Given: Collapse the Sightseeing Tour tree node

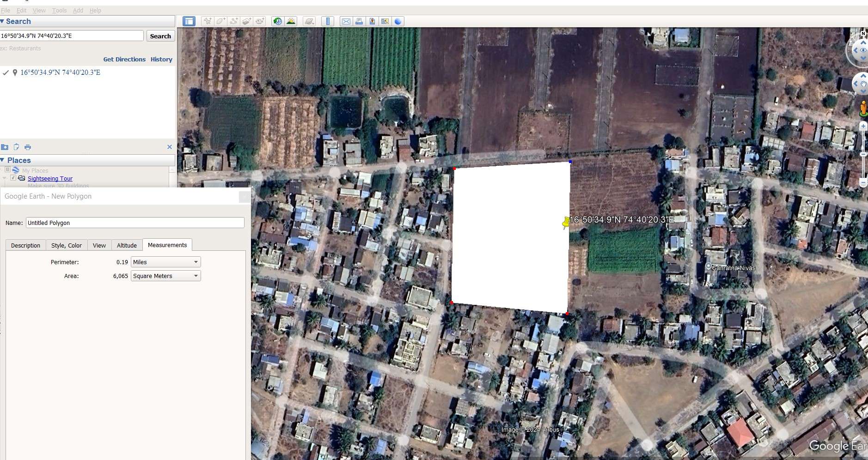Looking at the screenshot, I should (x=5, y=178).
